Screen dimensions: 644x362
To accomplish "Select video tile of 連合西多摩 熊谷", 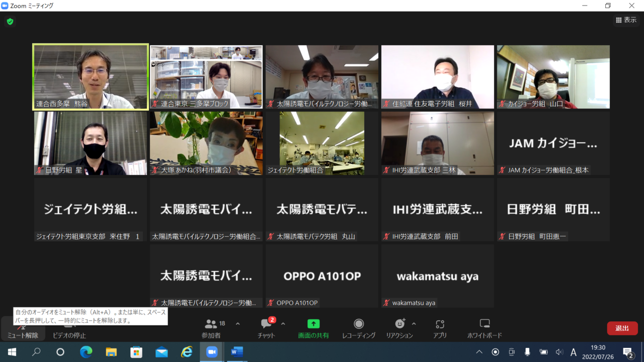I will coord(91,77).
